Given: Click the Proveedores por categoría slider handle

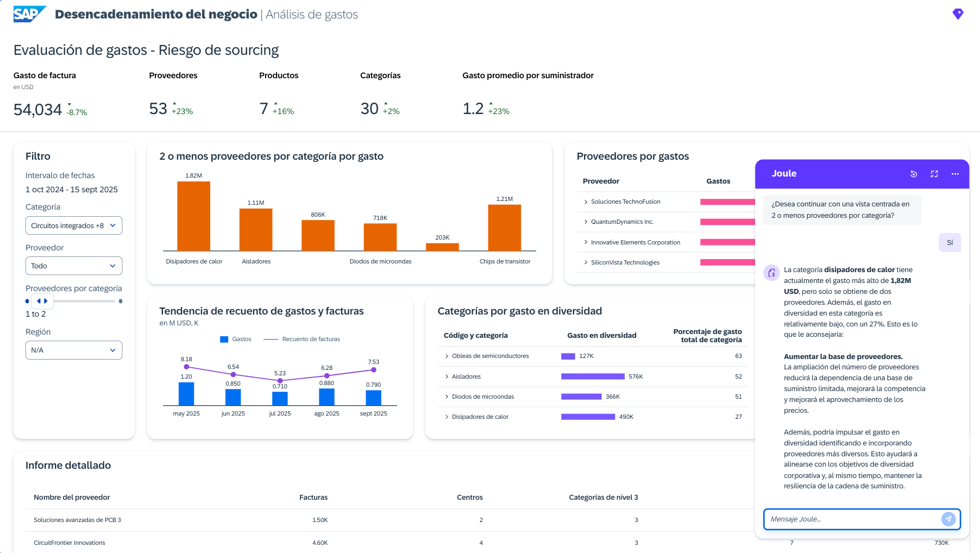Looking at the screenshot, I should point(42,300).
